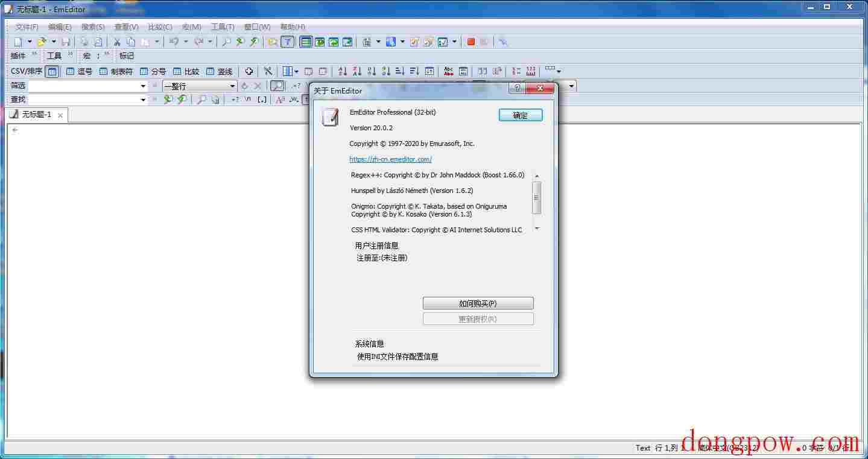Open the 帮助(H) menu
Screen dimensions: 868x459
293,27
